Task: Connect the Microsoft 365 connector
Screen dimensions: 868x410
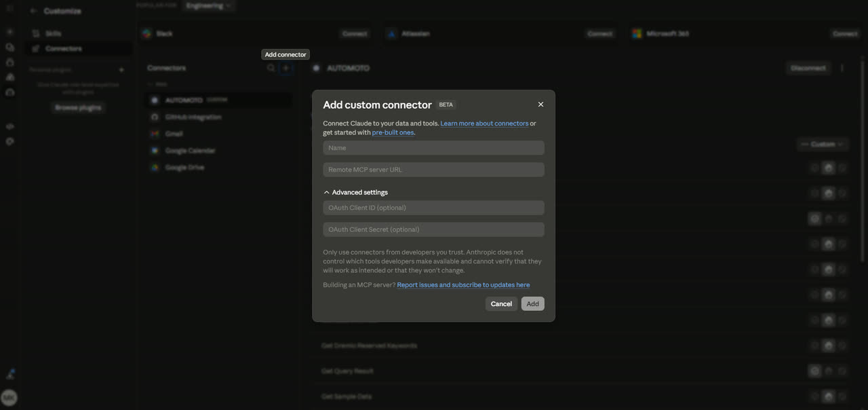Action: click(x=845, y=34)
